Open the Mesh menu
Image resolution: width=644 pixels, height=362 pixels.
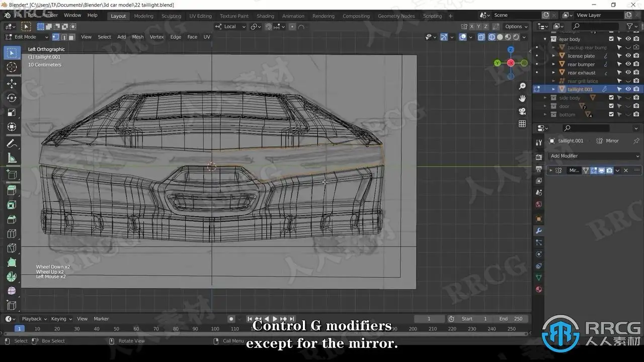tap(137, 37)
